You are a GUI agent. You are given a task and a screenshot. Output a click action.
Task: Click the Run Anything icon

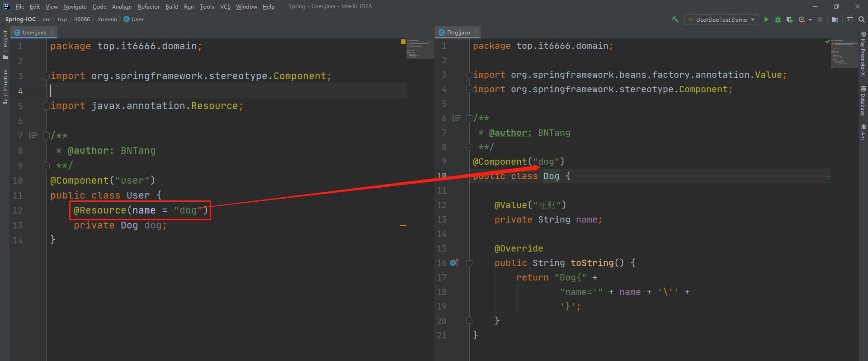pyautogui.click(x=850, y=19)
